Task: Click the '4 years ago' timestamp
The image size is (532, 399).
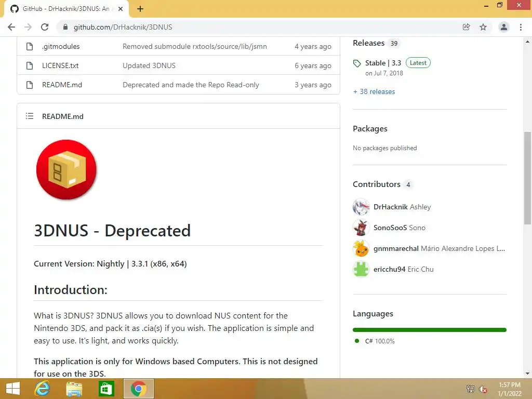Action: coord(313,46)
